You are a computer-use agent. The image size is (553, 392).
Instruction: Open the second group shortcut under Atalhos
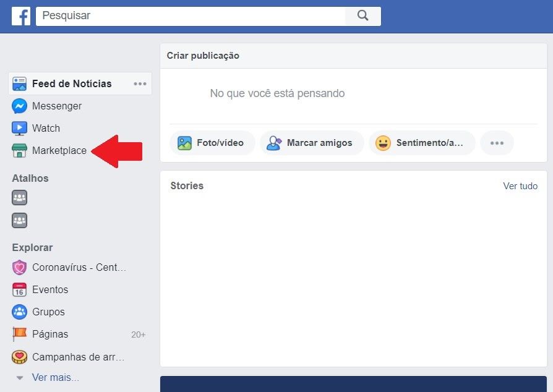click(x=19, y=221)
